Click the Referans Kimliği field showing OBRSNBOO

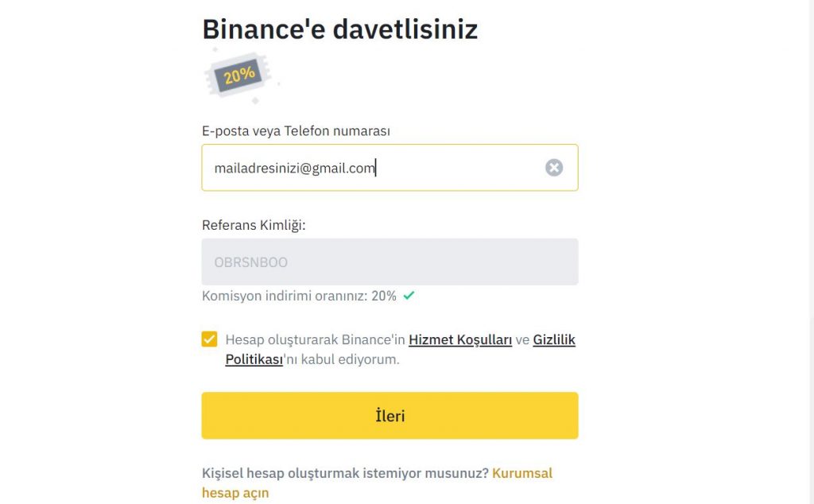tap(390, 262)
